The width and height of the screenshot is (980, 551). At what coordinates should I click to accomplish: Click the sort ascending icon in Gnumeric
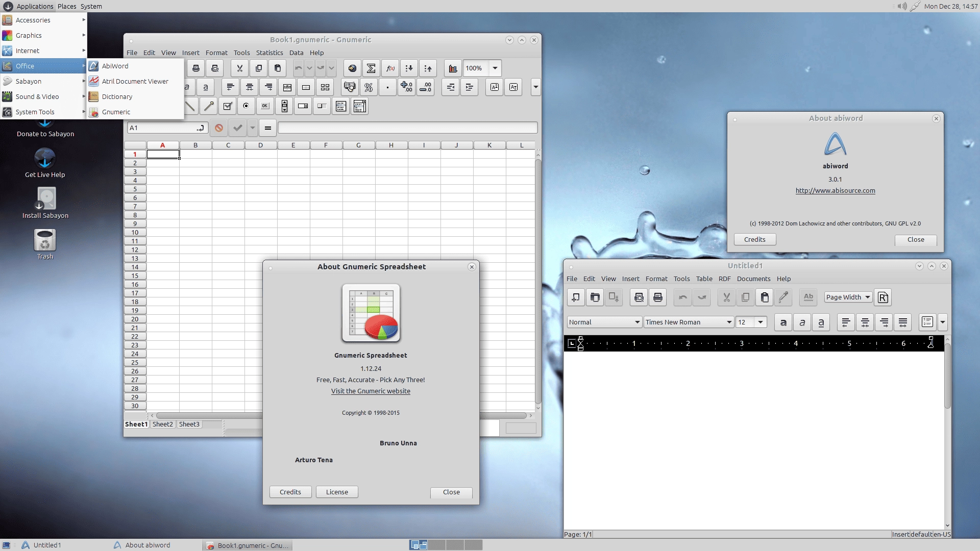(409, 68)
